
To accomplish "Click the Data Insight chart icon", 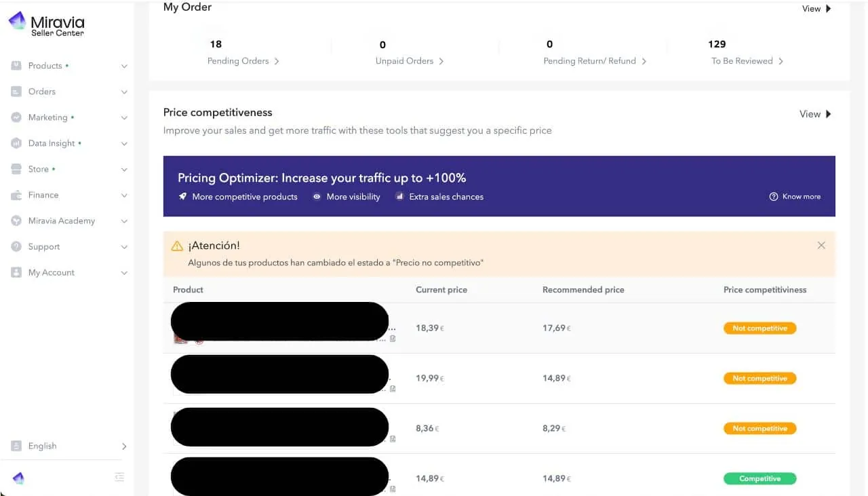I will (16, 143).
